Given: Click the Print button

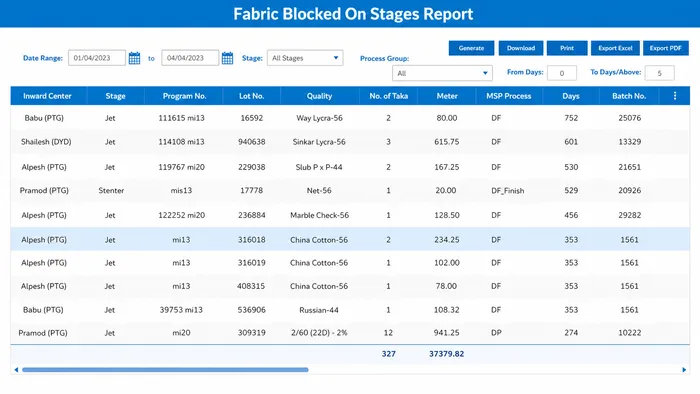Looking at the screenshot, I should 567,48.
